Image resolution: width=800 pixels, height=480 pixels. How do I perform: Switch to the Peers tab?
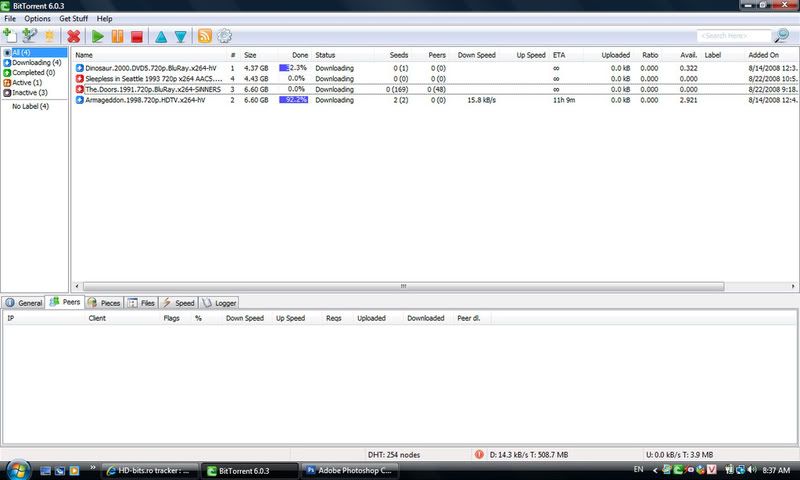click(x=65, y=301)
